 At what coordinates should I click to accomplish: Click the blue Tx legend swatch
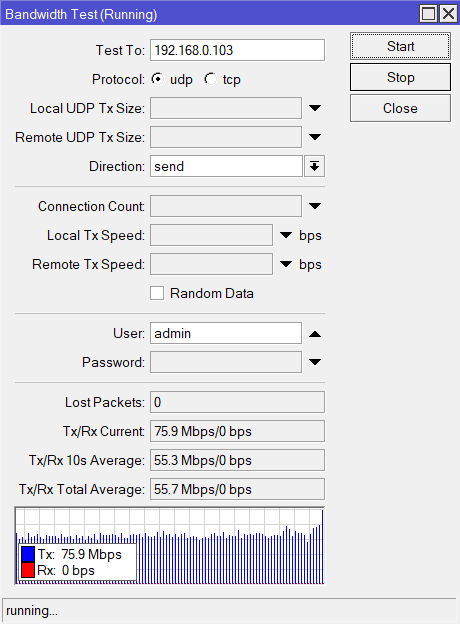28,554
